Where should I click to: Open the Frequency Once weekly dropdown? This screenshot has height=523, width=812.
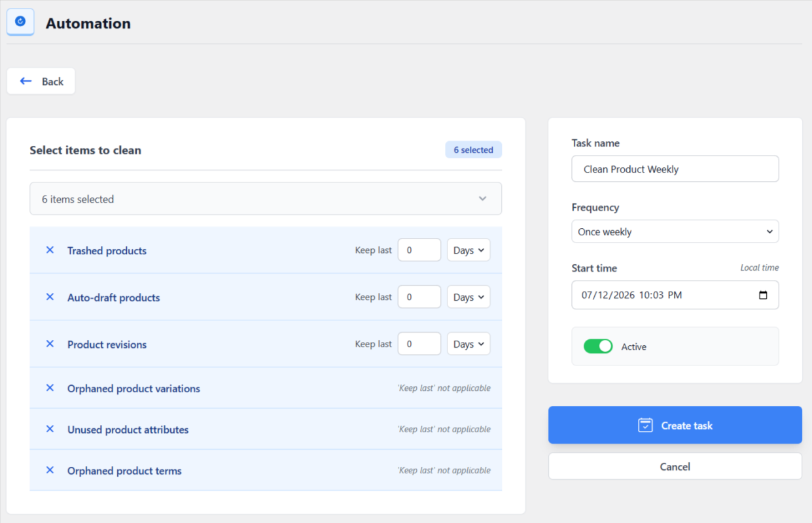[675, 231]
